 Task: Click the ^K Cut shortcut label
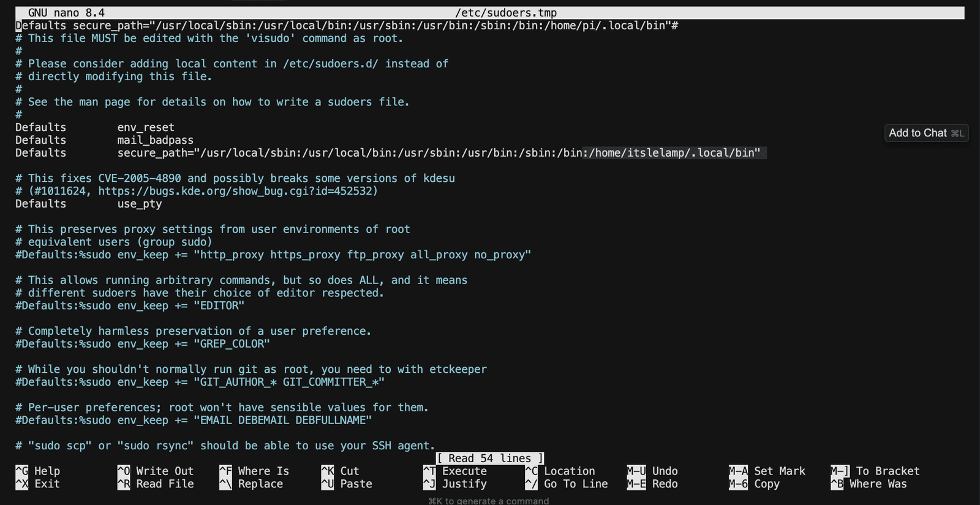point(341,471)
